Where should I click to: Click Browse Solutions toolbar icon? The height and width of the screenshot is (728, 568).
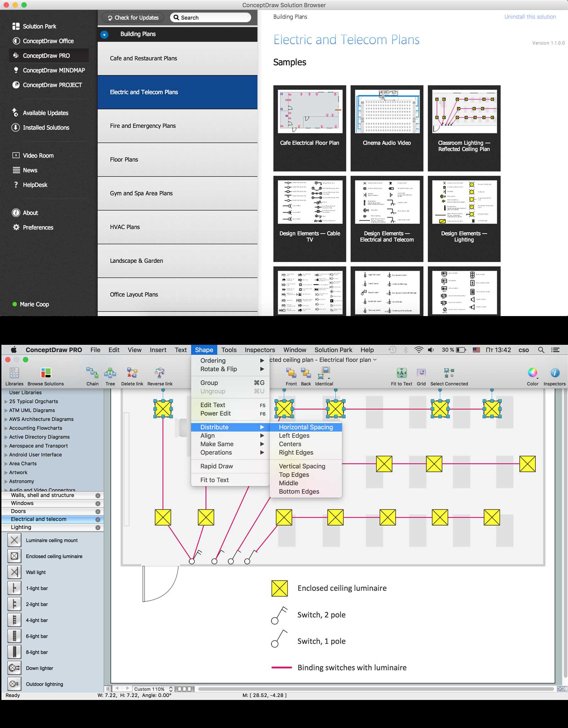coord(46,373)
